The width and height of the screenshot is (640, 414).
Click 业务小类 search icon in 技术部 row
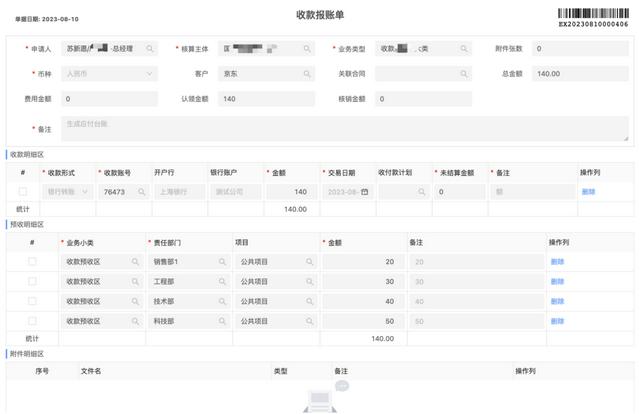pos(135,301)
